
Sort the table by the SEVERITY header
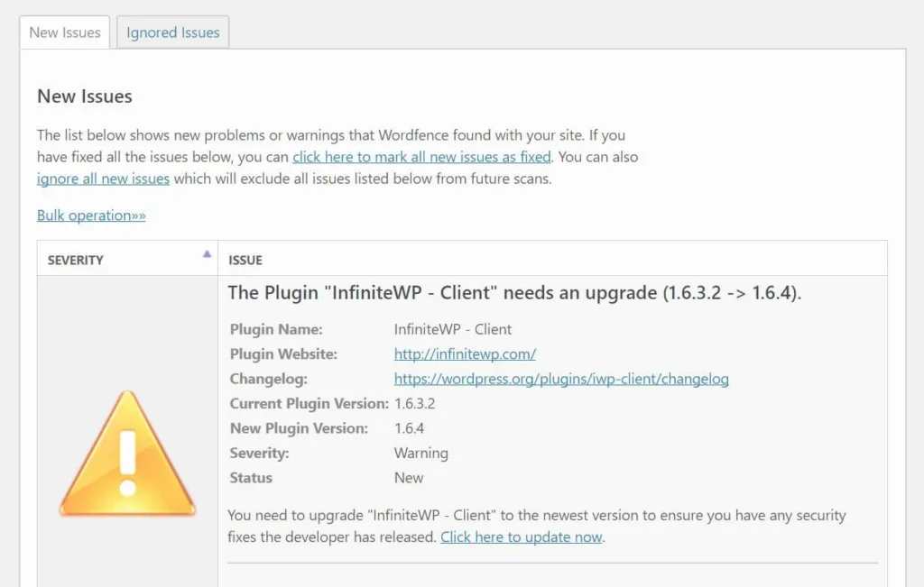(75, 260)
